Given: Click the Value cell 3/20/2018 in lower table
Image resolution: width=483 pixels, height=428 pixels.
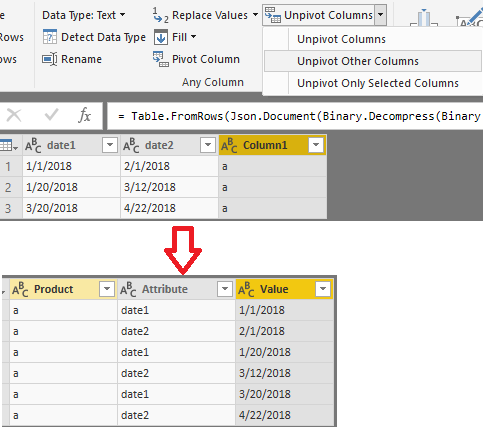Looking at the screenshot, I should [x=284, y=394].
